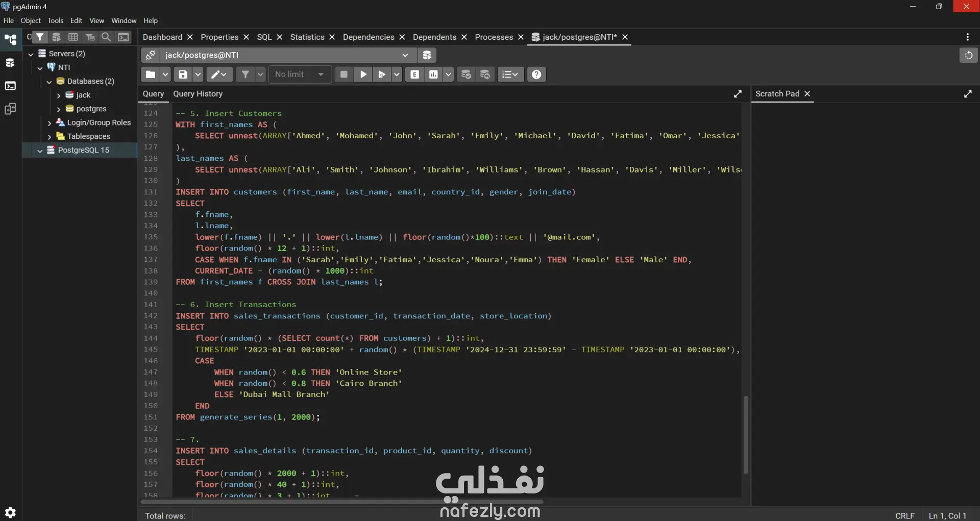The width and height of the screenshot is (980, 521).
Task: Switch to the Query History tab
Action: coord(198,94)
